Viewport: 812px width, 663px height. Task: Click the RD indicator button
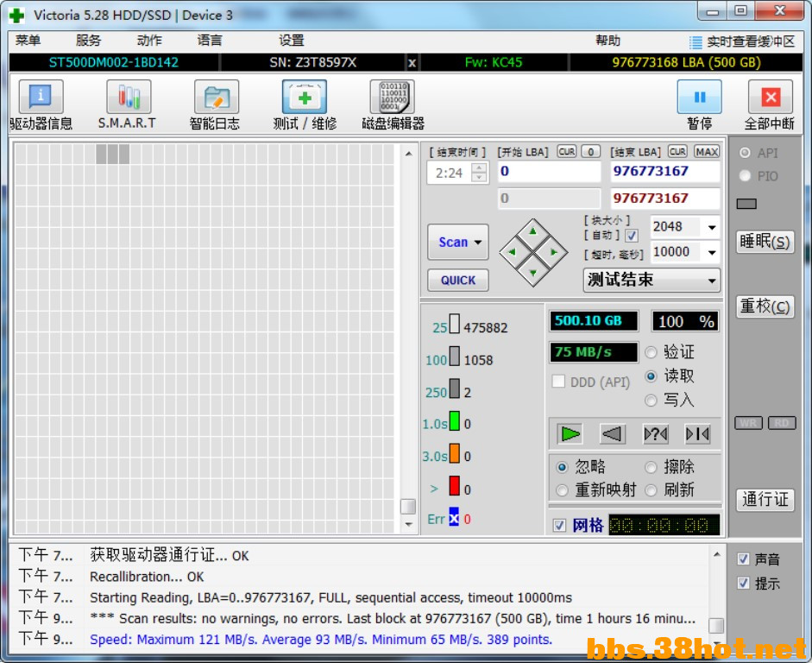(x=782, y=423)
